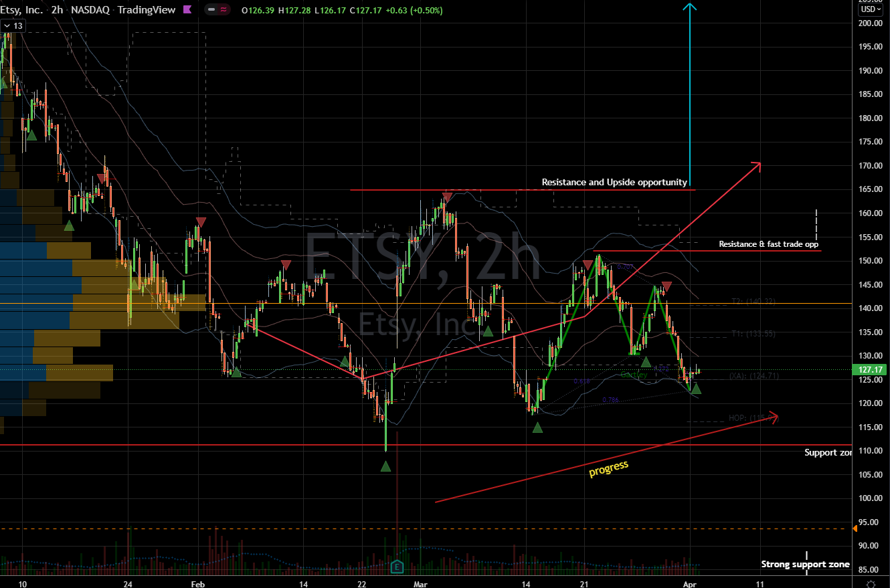
Task: Click the NASDAQ exchange label
Action: click(90, 10)
